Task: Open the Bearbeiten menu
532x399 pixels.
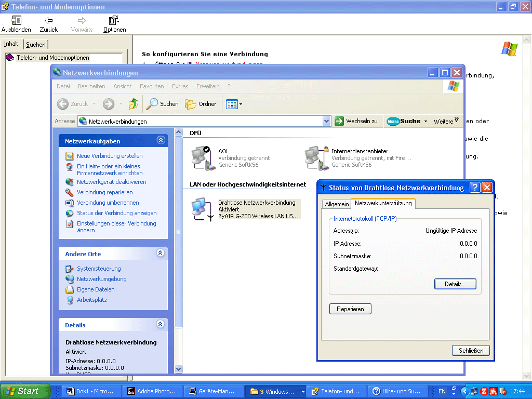Action: tap(91, 86)
